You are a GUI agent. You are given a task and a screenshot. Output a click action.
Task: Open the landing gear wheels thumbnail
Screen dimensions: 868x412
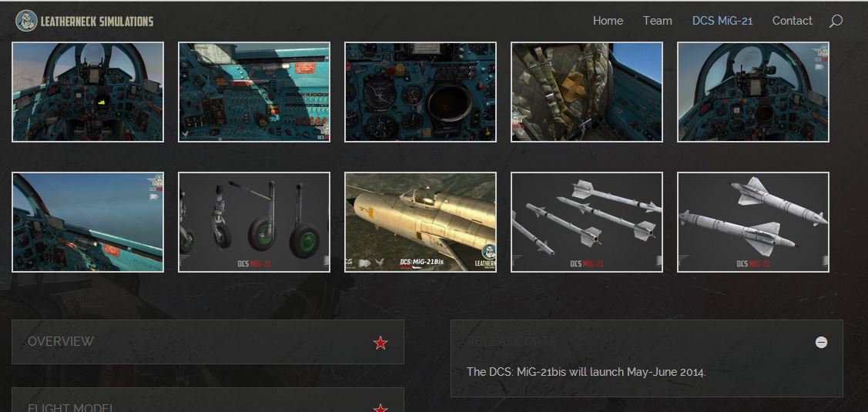click(x=254, y=222)
